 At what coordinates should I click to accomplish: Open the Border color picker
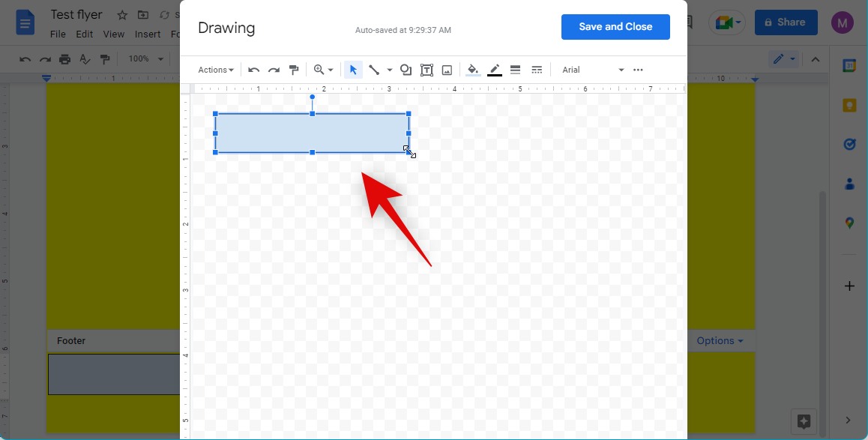[x=494, y=70]
